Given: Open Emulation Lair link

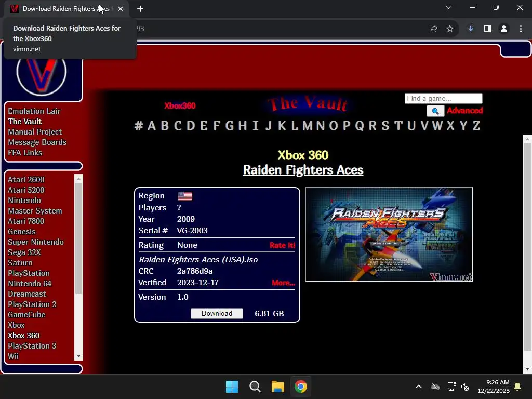Looking at the screenshot, I should [x=34, y=111].
